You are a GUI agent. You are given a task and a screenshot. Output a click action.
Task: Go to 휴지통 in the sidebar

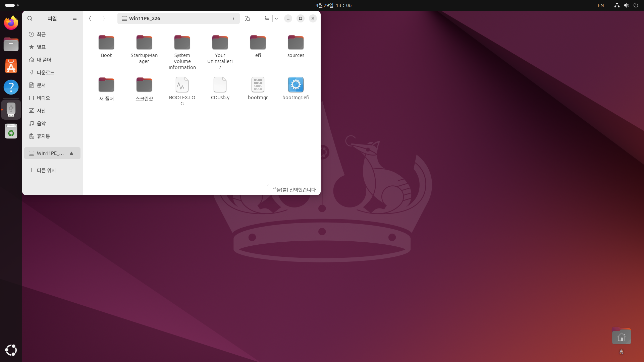(43, 136)
